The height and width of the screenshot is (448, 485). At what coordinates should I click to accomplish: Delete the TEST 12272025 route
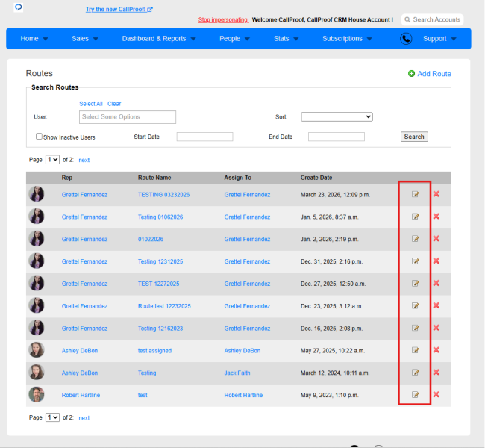[x=436, y=283]
